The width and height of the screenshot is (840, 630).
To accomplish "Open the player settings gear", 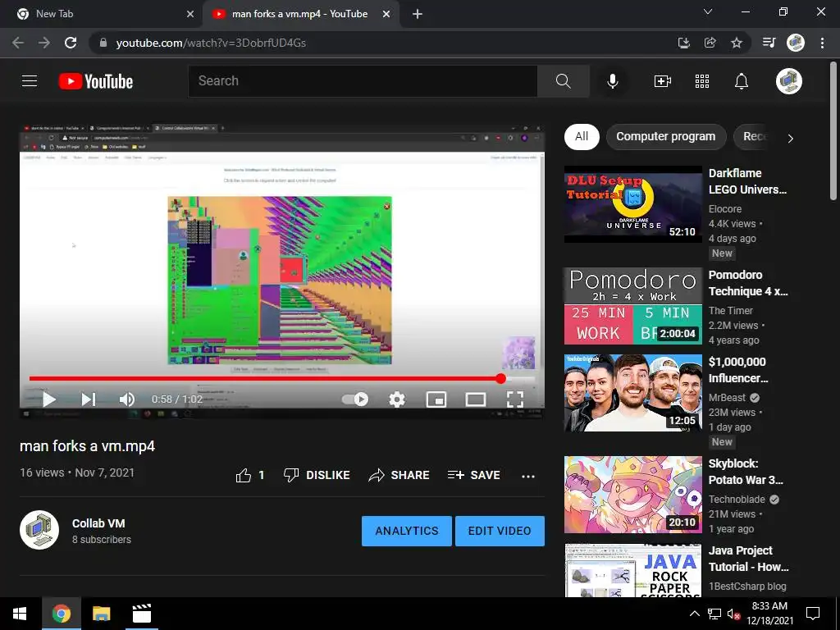I will pos(397,399).
